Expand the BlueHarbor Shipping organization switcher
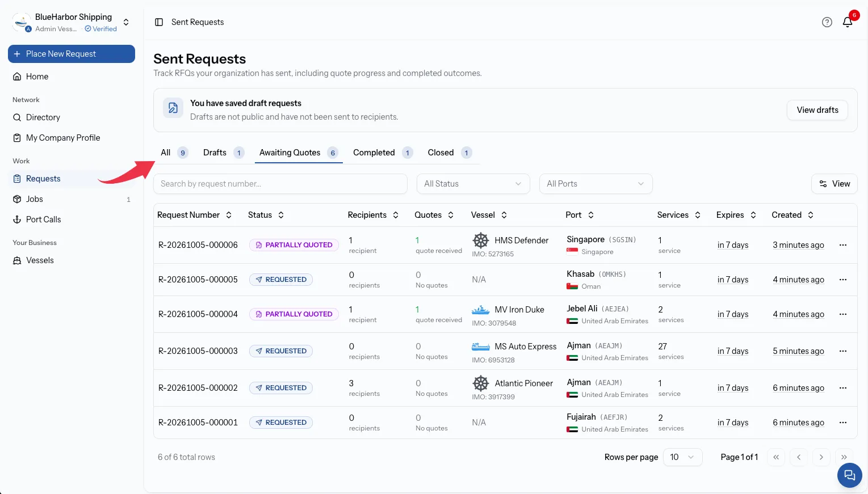The height and width of the screenshot is (494, 868). (x=126, y=22)
